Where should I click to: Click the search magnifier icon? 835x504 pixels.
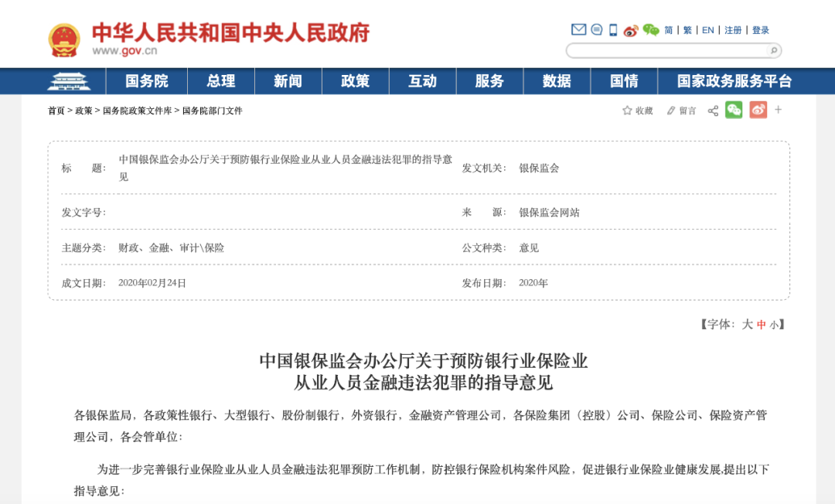pos(774,50)
